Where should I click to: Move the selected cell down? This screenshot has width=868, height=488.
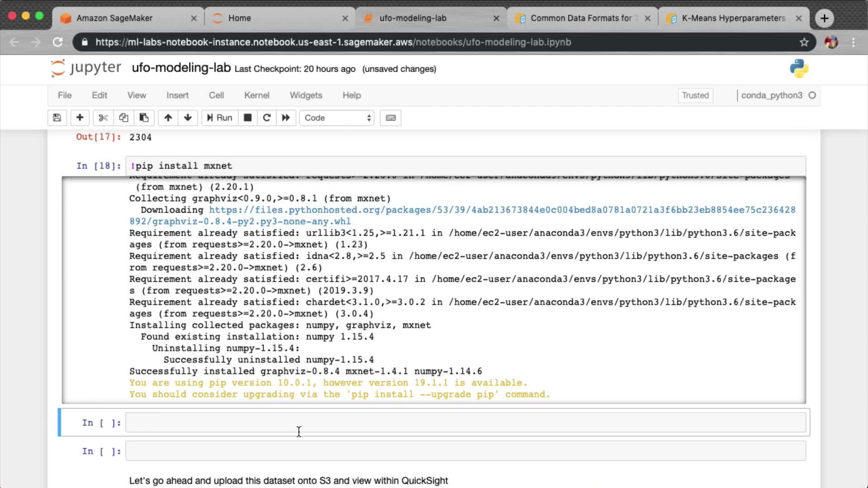(x=188, y=118)
